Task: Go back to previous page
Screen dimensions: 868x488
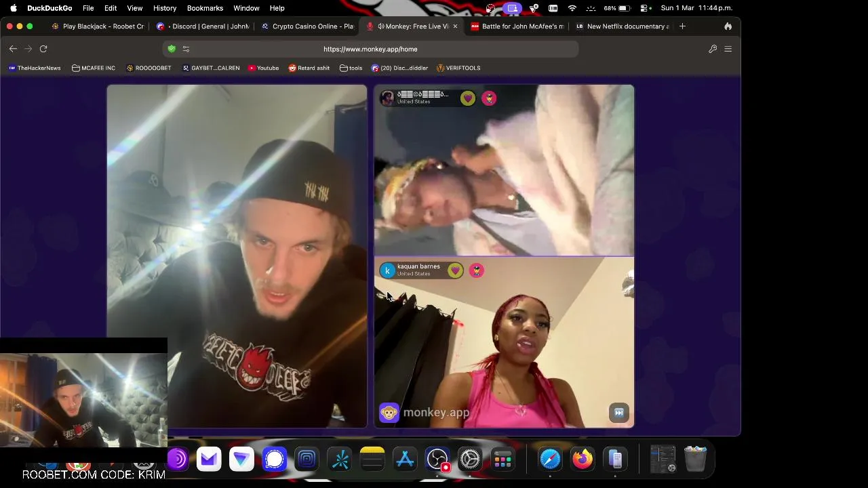Action: pos(13,49)
